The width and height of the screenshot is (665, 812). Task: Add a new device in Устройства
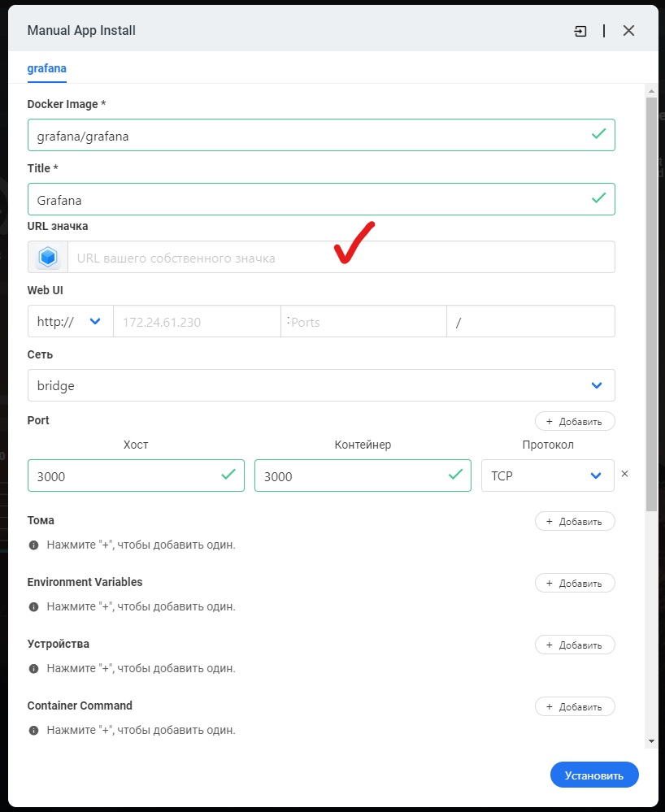[x=575, y=645]
